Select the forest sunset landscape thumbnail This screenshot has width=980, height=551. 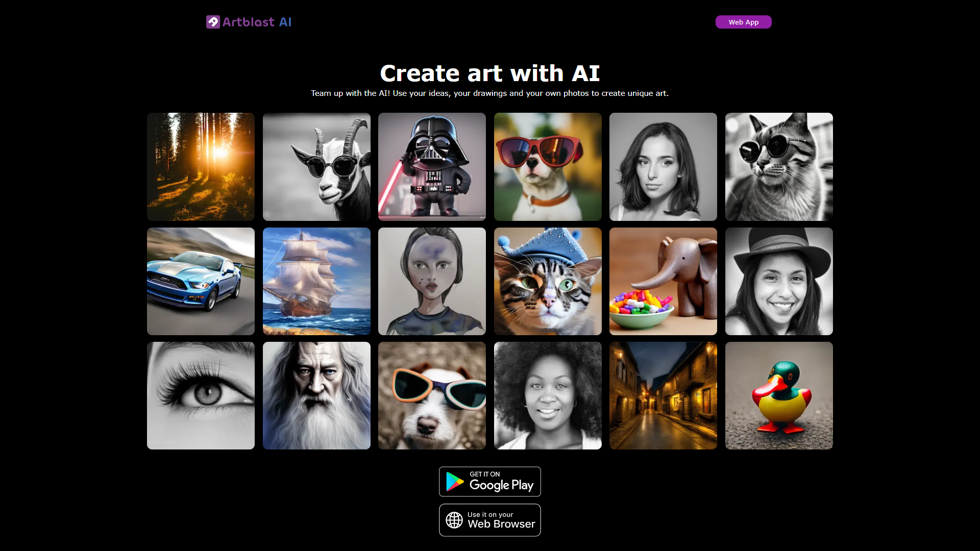201,167
